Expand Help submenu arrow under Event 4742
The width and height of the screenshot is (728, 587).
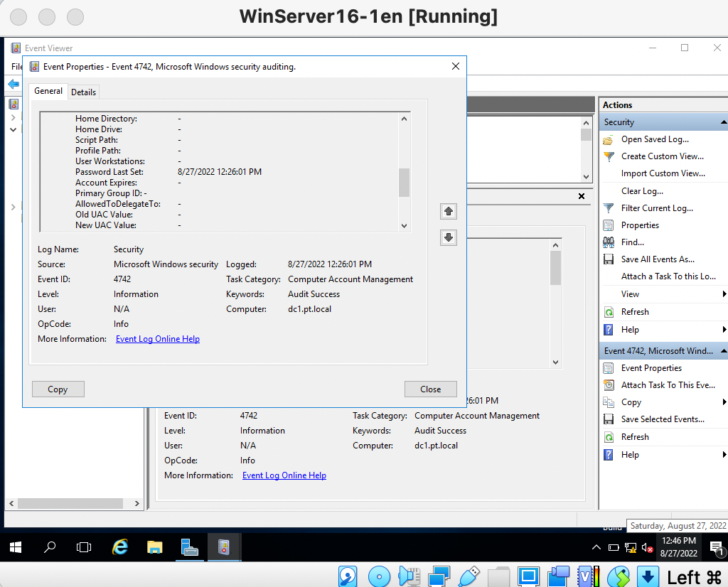(x=724, y=455)
